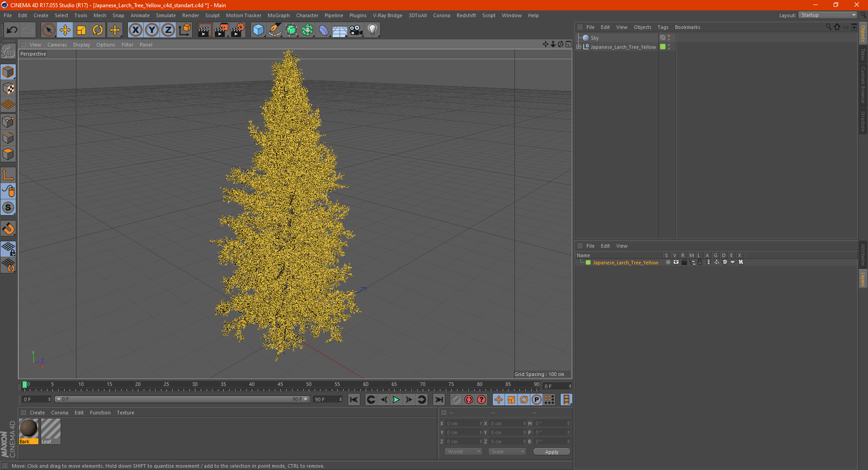
Task: Click the Undo arrow icon
Action: (12, 30)
